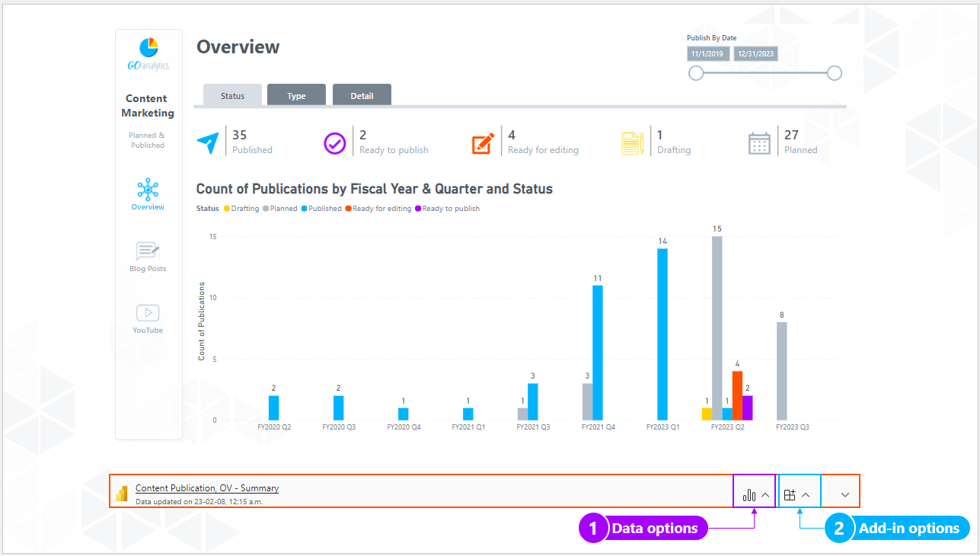Click the 35 Published count
The height and width of the screenshot is (556, 980).
(239, 135)
